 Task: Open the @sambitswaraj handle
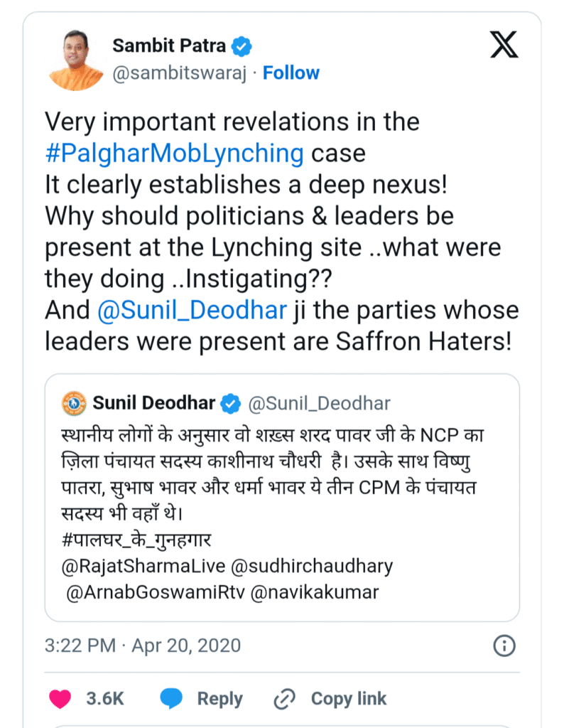[179, 73]
